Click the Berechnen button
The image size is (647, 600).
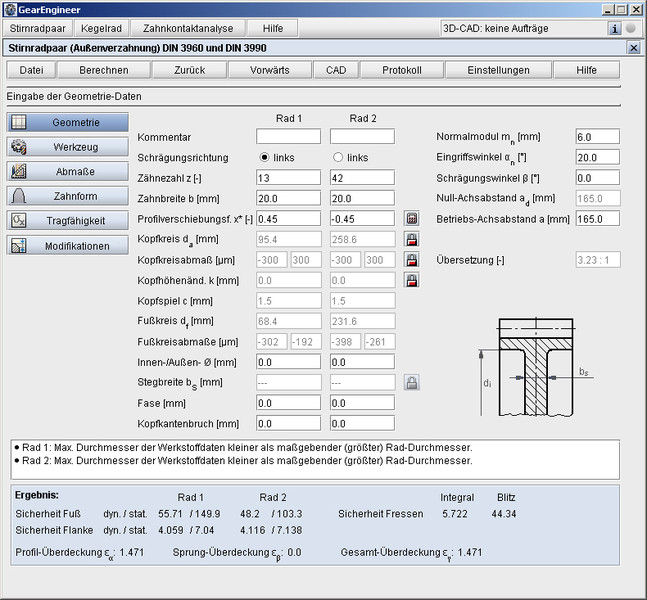pyautogui.click(x=103, y=70)
